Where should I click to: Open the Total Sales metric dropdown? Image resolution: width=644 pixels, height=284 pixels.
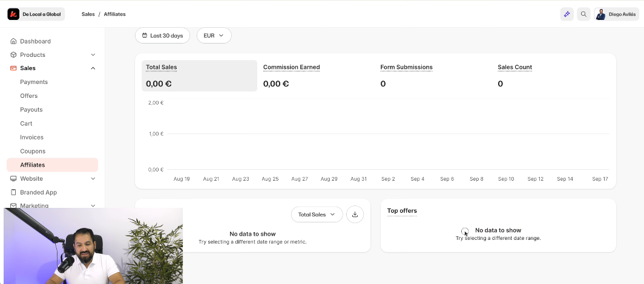click(317, 215)
